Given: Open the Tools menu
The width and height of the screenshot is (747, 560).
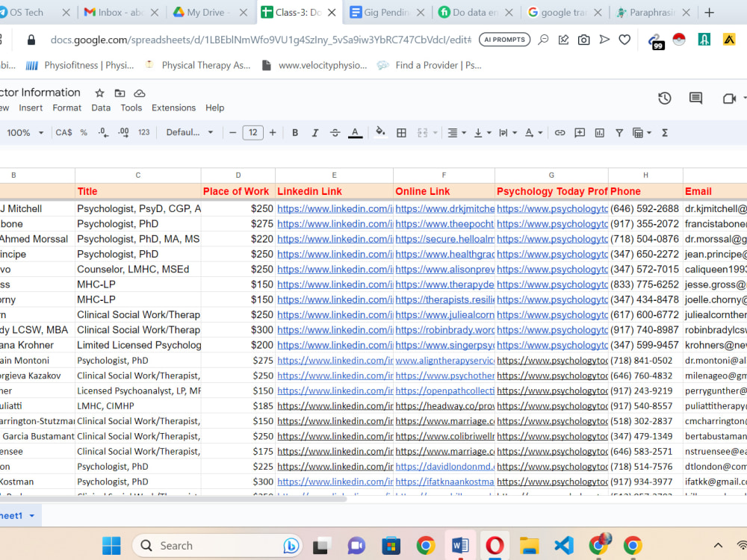Looking at the screenshot, I should tap(131, 108).
